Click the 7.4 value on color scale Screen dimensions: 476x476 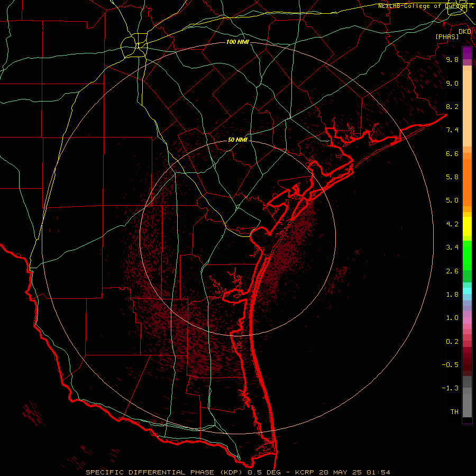452,130
